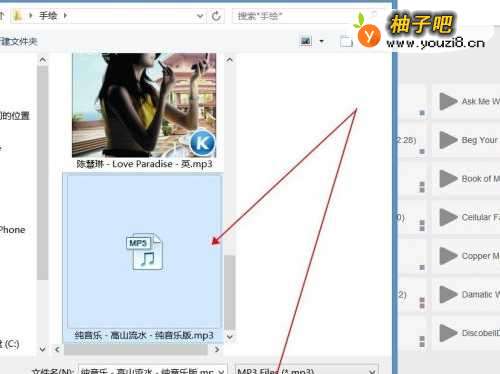500x374 pixels.
Task: Play the Copper M track preview
Action: coord(448,256)
